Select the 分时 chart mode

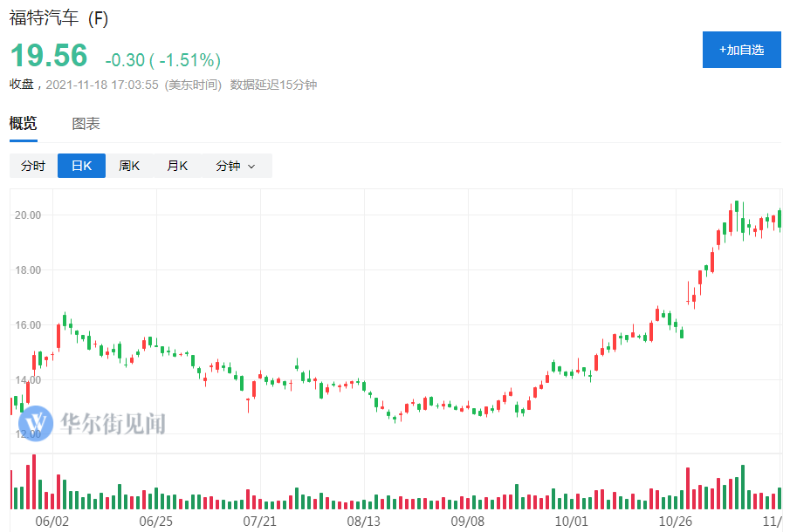(33, 166)
